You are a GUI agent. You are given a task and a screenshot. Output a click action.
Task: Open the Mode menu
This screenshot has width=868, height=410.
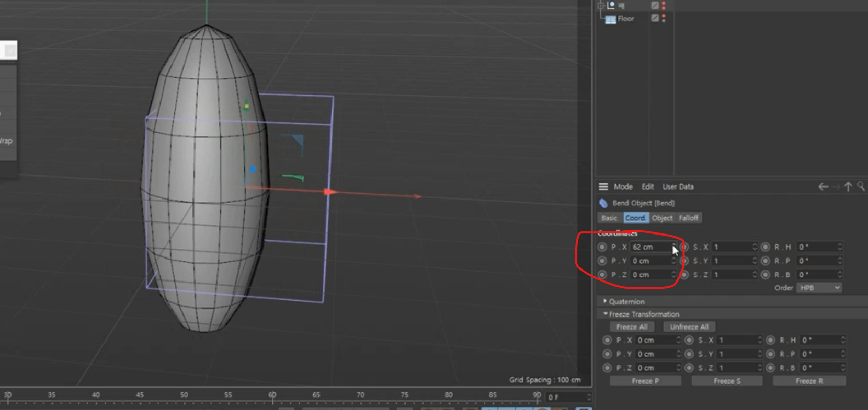623,186
